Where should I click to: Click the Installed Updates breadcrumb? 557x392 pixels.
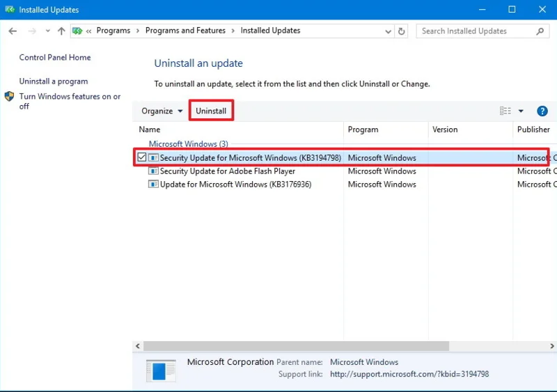click(x=270, y=31)
